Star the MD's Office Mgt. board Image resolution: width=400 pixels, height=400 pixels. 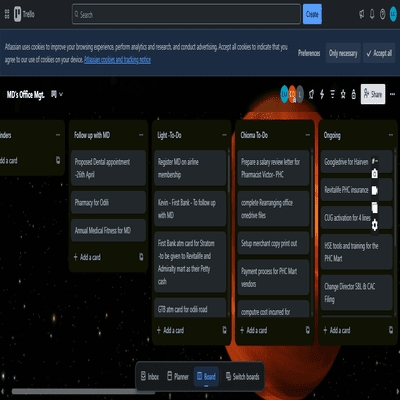tap(343, 94)
